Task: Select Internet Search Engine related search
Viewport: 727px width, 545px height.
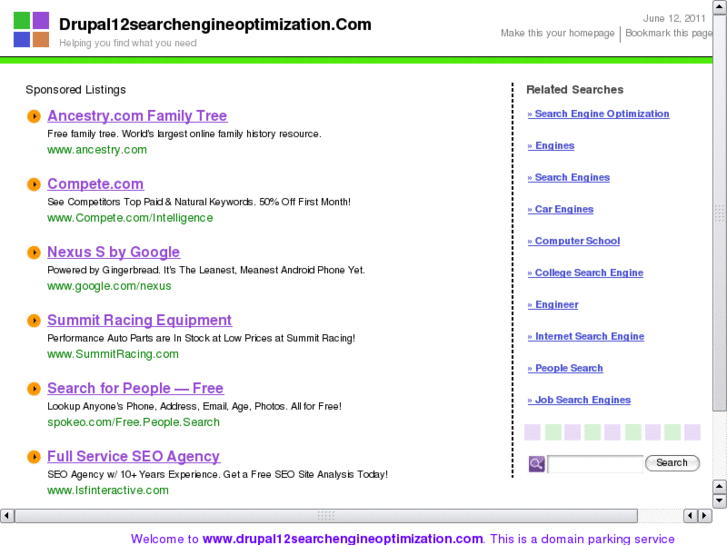Action: [x=586, y=336]
